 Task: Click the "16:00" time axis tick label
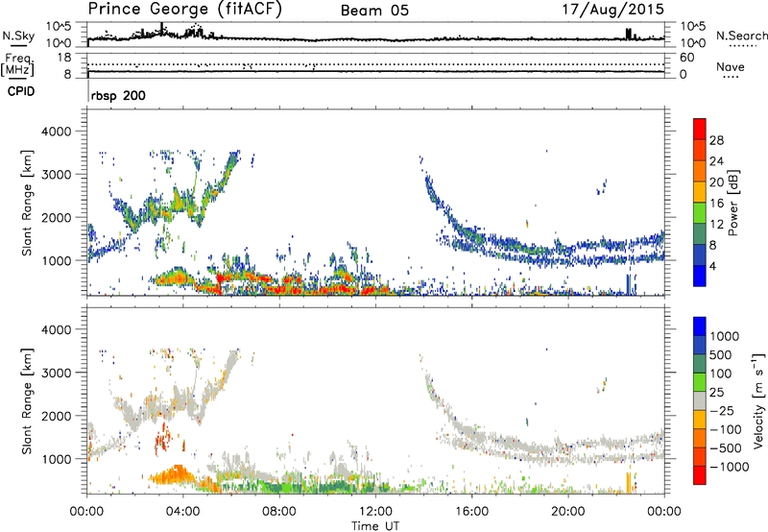point(471,512)
